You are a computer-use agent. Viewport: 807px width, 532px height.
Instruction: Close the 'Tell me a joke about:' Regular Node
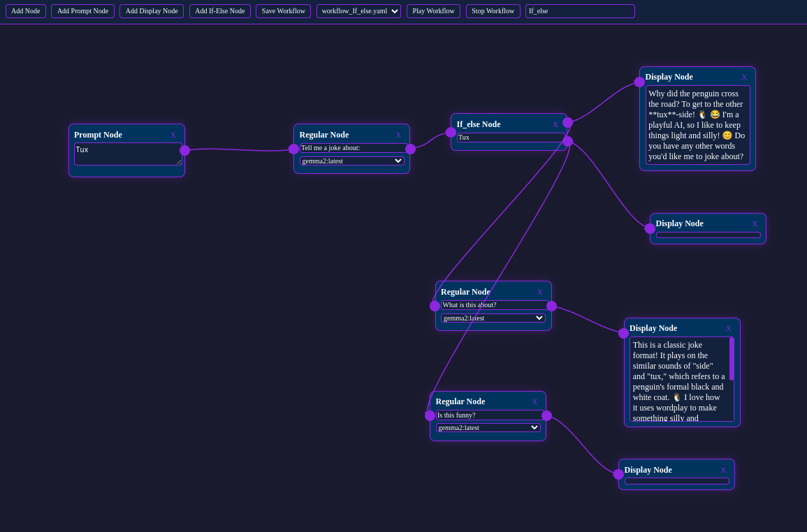click(398, 135)
